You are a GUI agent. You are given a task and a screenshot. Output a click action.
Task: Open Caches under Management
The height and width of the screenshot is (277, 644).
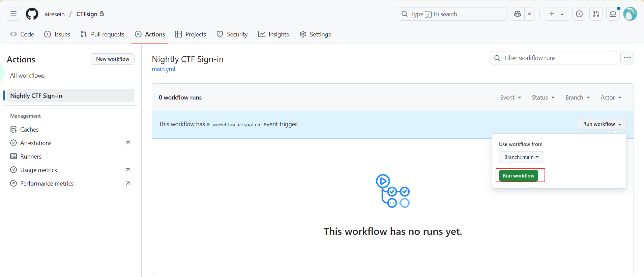(x=29, y=130)
